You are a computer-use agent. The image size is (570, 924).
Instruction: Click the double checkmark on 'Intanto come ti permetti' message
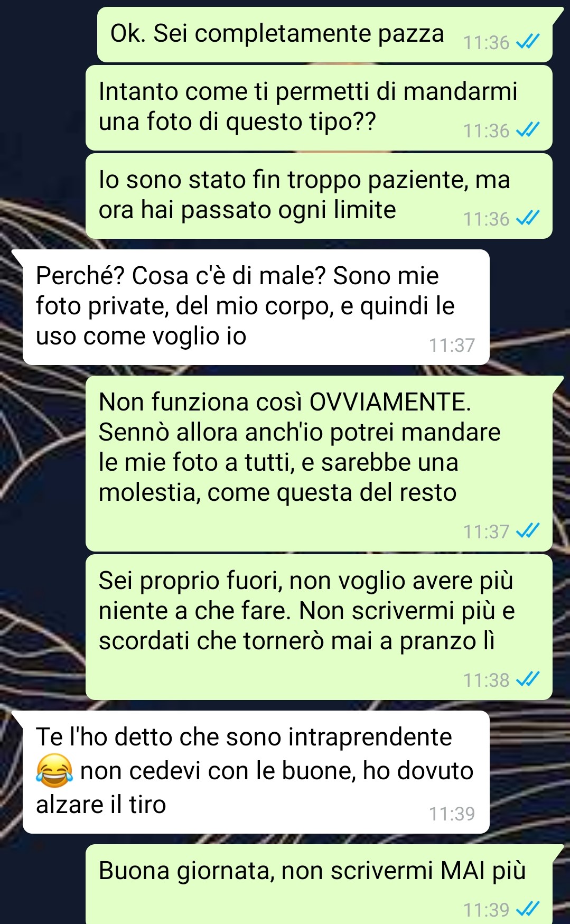coord(528,130)
